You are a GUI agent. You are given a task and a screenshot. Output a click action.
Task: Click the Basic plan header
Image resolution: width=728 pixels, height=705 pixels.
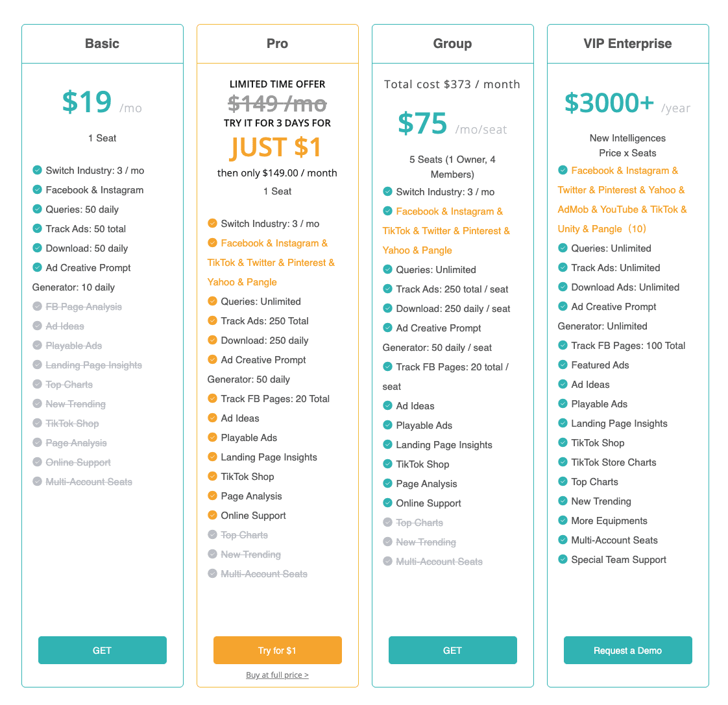102,43
